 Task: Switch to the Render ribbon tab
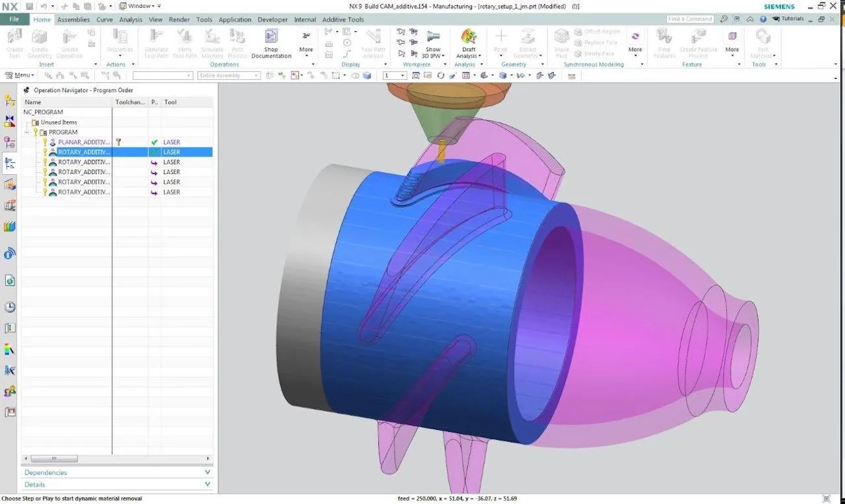(179, 19)
